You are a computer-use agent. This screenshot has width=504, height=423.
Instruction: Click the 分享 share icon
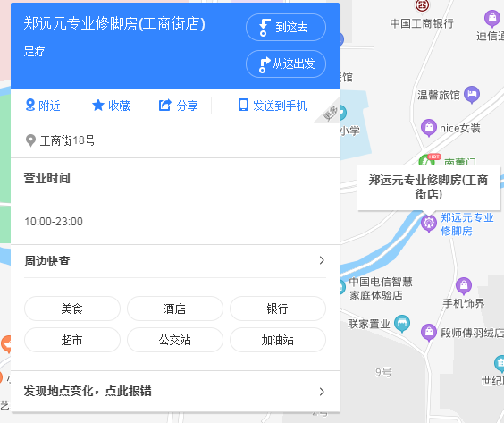[x=165, y=106]
